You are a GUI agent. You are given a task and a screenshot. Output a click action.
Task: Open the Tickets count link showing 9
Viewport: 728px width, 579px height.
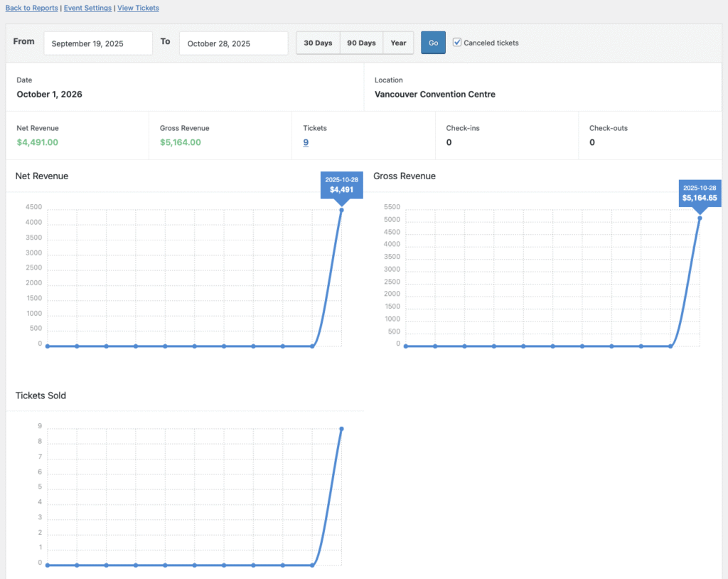(306, 142)
